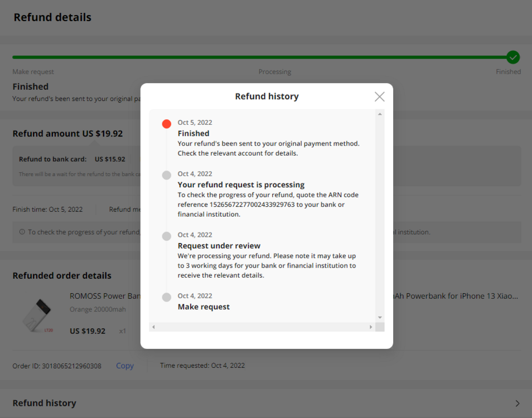This screenshot has height=418, width=532.
Task: Expand Refund history with the bottom chevron
Action: pos(517,403)
